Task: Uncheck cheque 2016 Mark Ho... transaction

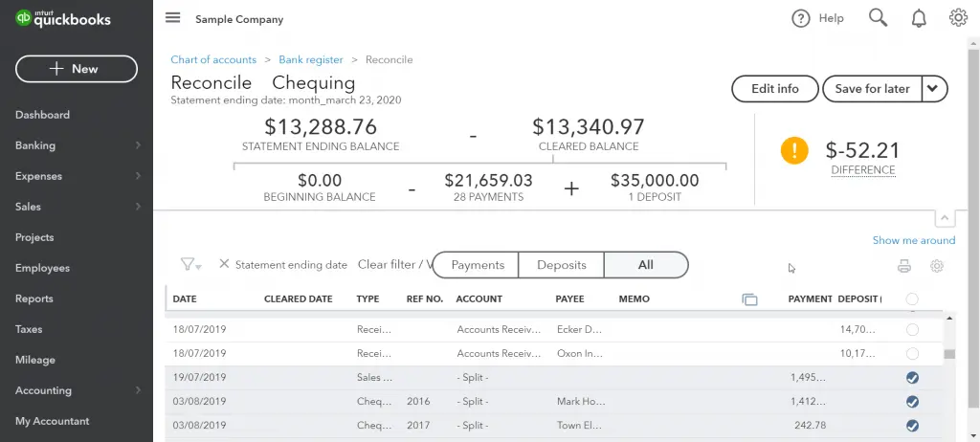Action: click(x=912, y=402)
